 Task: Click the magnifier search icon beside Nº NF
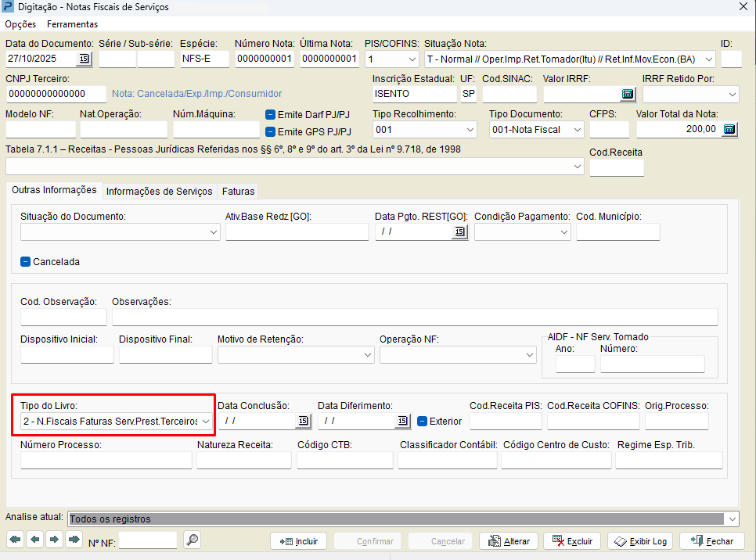[x=192, y=540]
